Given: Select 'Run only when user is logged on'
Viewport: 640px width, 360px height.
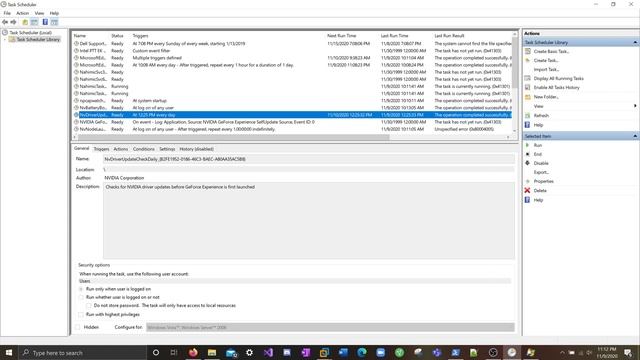Looking at the screenshot, I should 81,289.
